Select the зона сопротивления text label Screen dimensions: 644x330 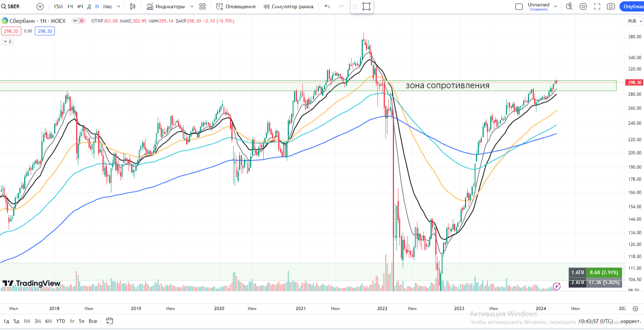point(447,86)
